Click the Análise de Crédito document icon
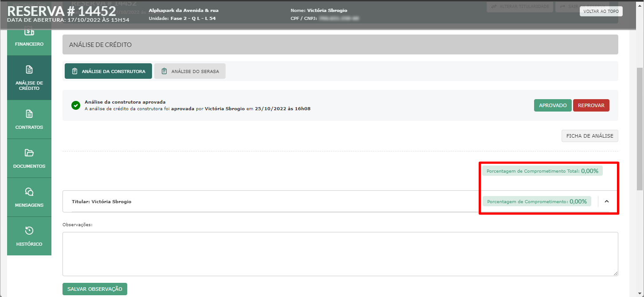This screenshot has width=644, height=297. pos(29,69)
